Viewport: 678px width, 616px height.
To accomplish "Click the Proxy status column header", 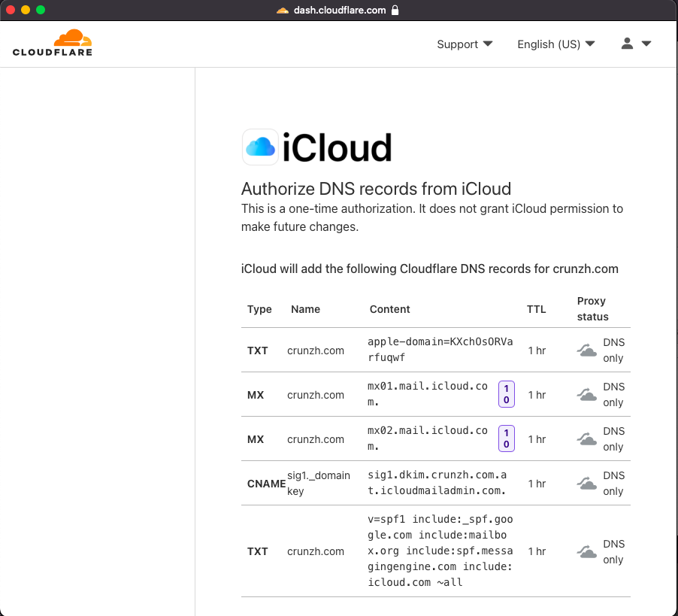I will 592,309.
